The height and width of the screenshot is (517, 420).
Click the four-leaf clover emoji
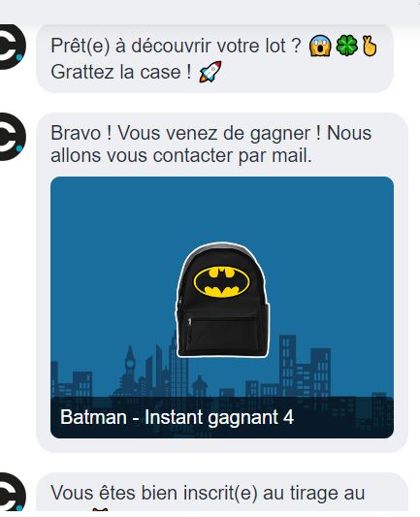pyautogui.click(x=347, y=46)
